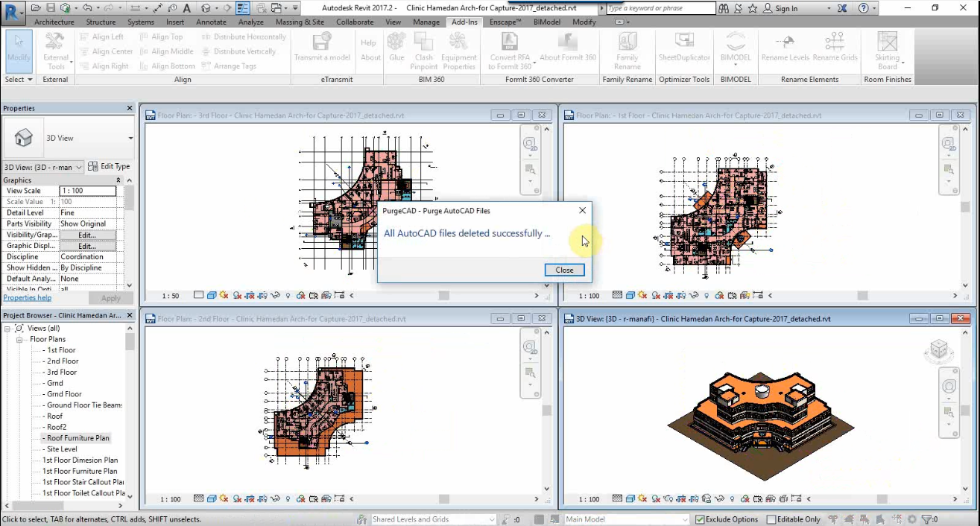This screenshot has height=526, width=980.
Task: Click the ViewCube in the 3D view
Action: [x=938, y=350]
